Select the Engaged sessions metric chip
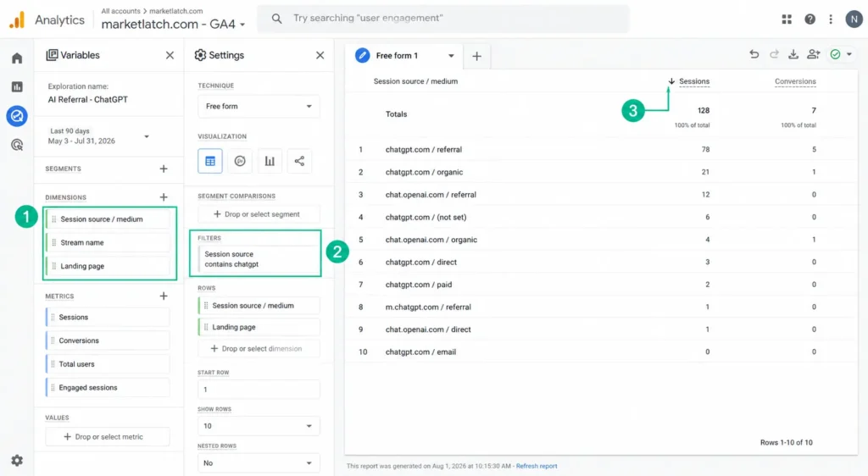 (108, 388)
